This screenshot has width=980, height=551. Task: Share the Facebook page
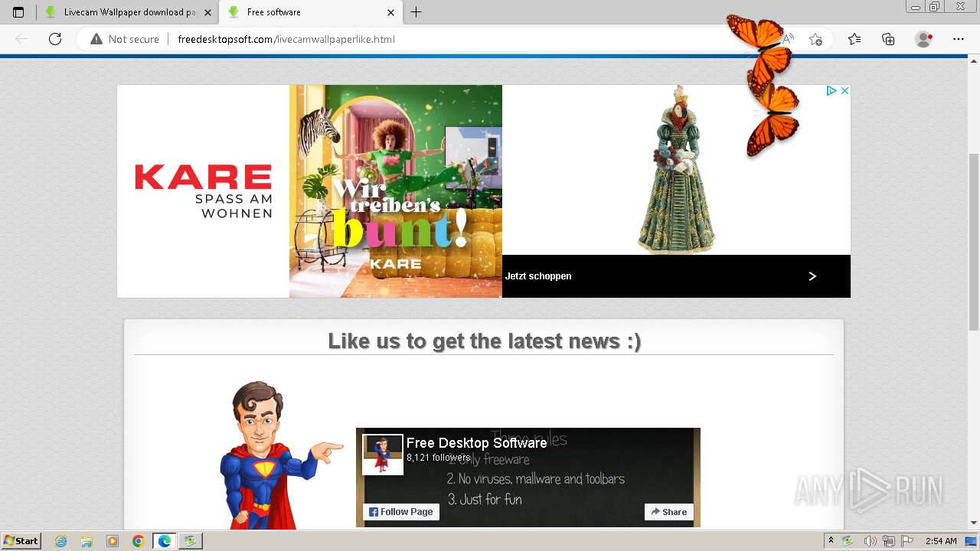click(x=669, y=512)
